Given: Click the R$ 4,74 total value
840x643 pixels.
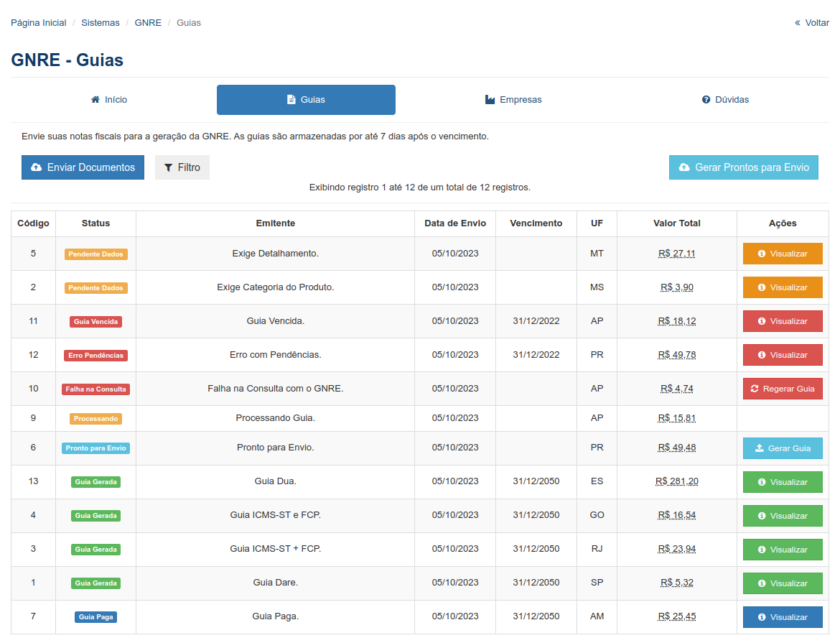Looking at the screenshot, I should (676, 389).
